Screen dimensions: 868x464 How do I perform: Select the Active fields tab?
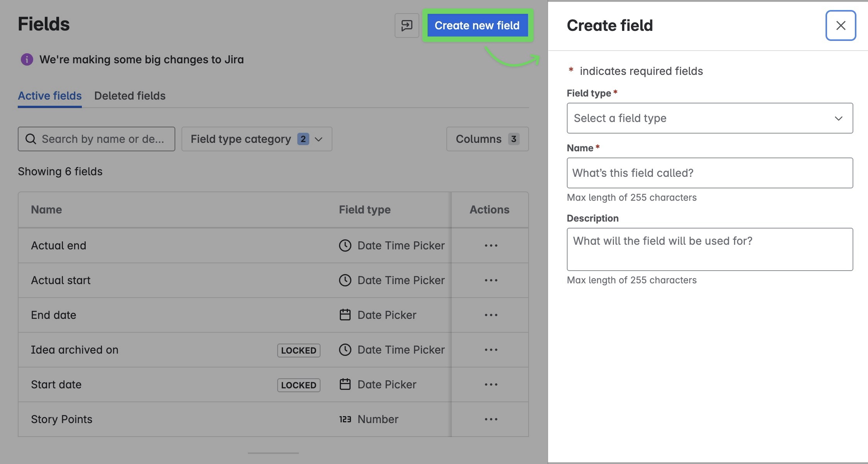tap(50, 96)
